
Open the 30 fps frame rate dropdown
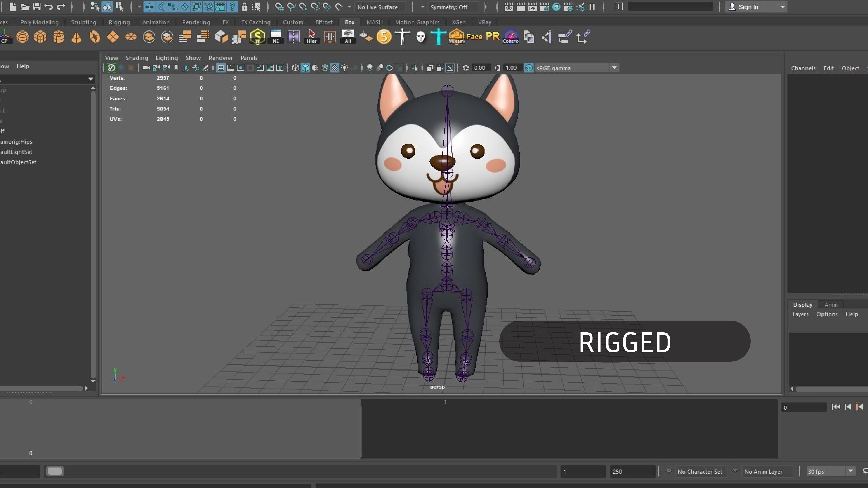point(831,472)
